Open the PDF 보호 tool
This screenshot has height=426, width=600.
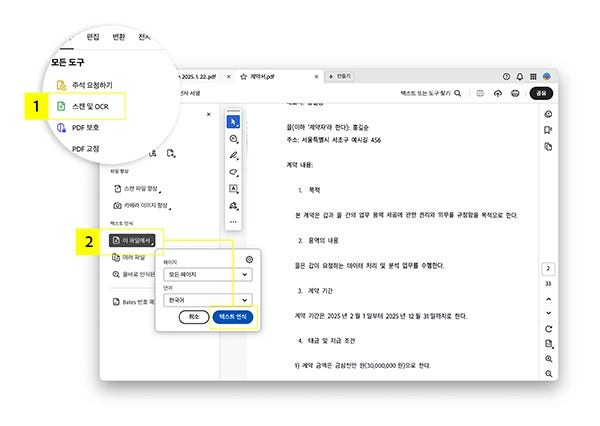(78, 127)
